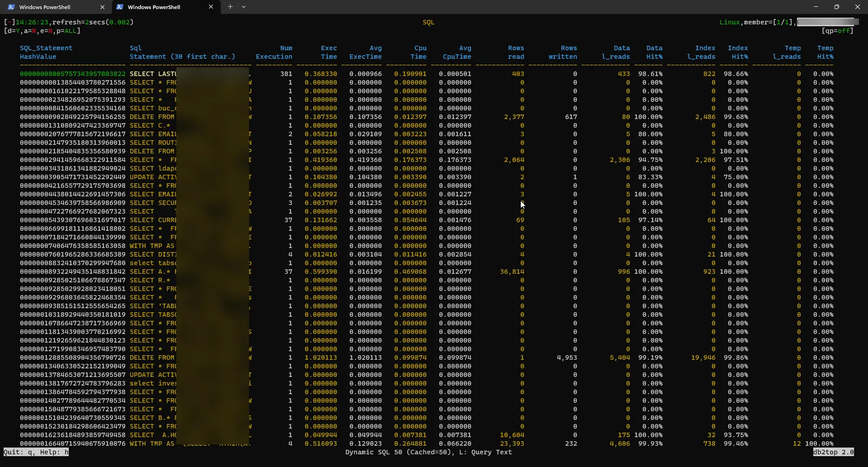The height and width of the screenshot is (467, 868).
Task: Click hash value 00000008932249435148831842
Action: (73, 272)
